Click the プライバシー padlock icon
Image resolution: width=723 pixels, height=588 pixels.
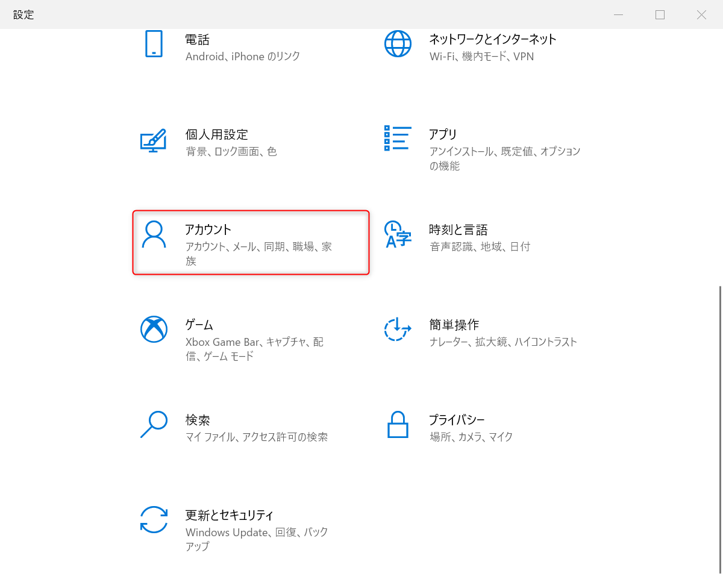[398, 424]
